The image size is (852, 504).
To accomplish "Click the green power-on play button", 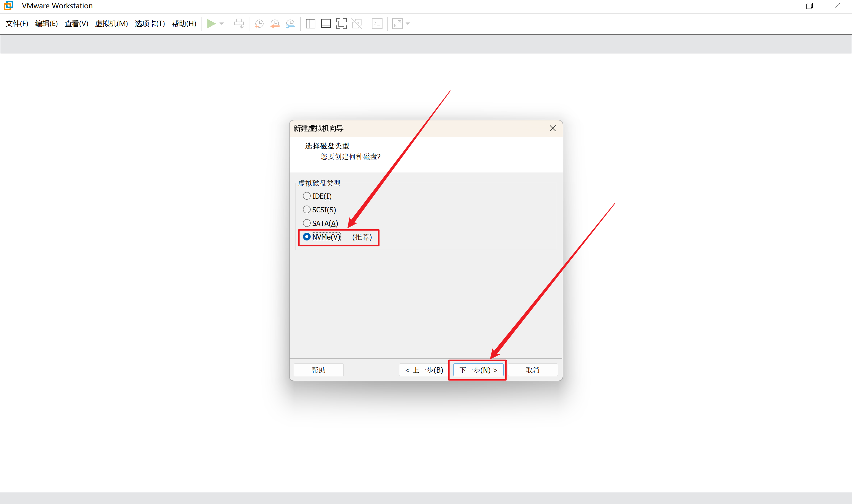I will point(211,23).
